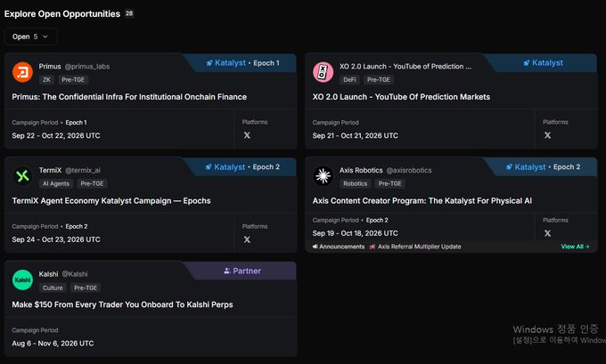Click Aug 6 - Nov 6, 2026 UTC date
Screen dimensions: 606x364
point(53,344)
